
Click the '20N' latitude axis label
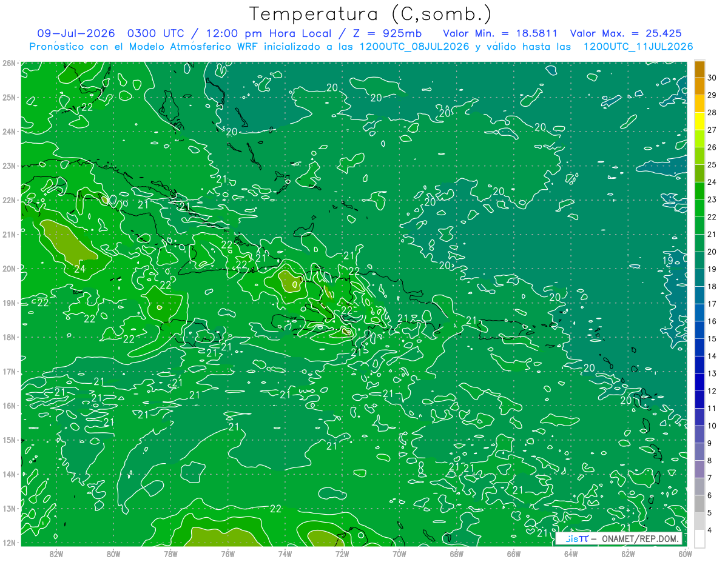point(9,269)
